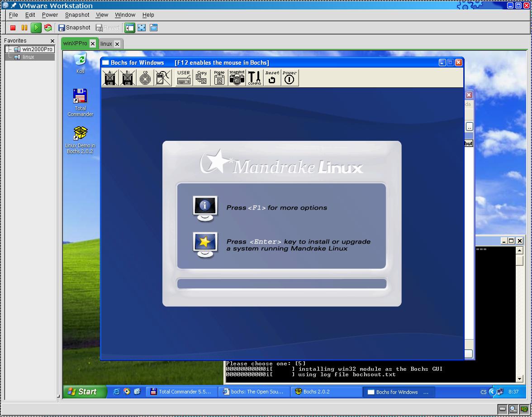Open the XP Start menu
The width and height of the screenshot is (532, 417).
point(85,392)
